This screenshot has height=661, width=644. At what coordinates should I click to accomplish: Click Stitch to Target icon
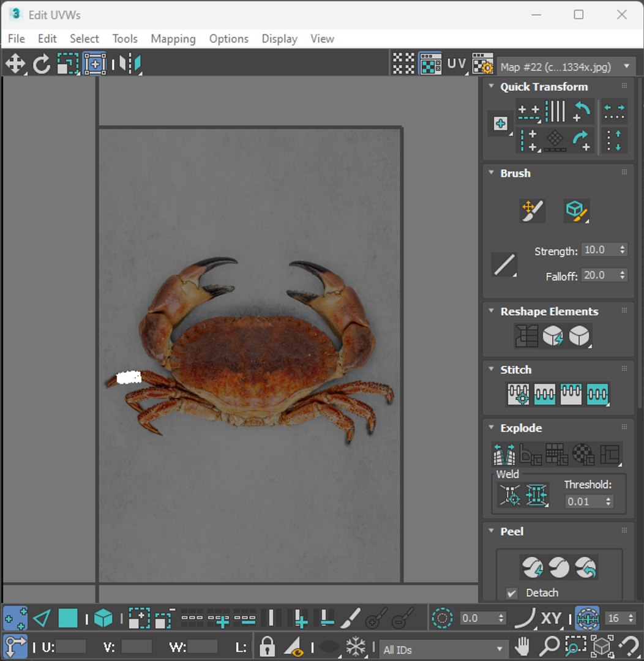(x=518, y=394)
